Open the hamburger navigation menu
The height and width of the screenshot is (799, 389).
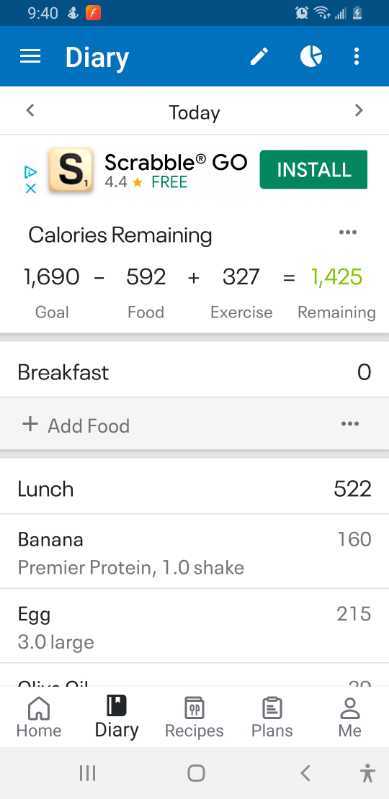[x=30, y=57]
